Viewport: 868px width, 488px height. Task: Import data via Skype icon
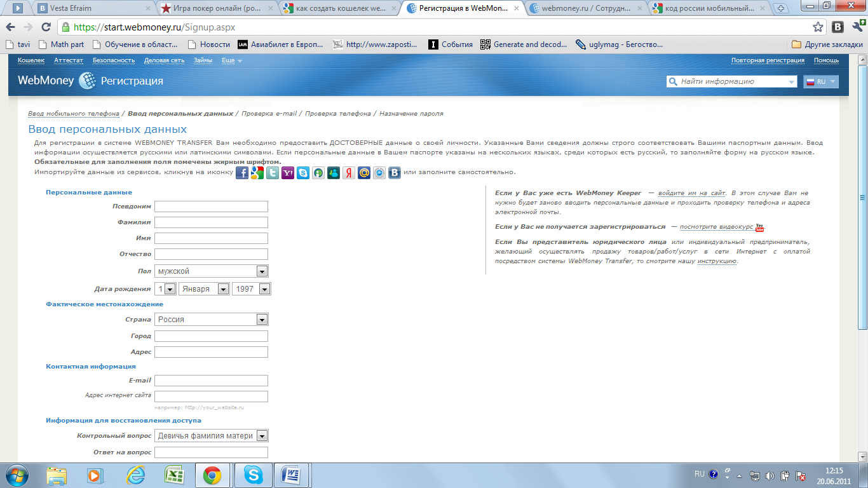point(303,173)
